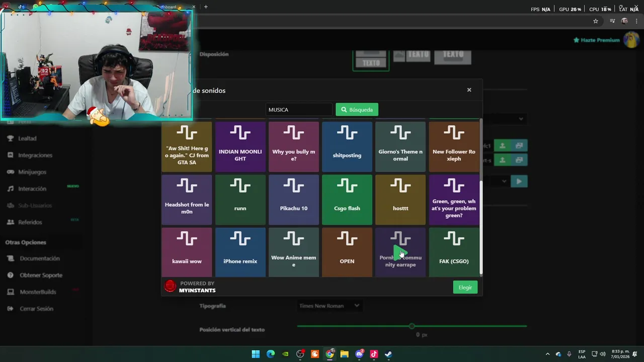This screenshot has width=644, height=362.
Task: Select the shitposting sound tile
Action: [x=347, y=147]
